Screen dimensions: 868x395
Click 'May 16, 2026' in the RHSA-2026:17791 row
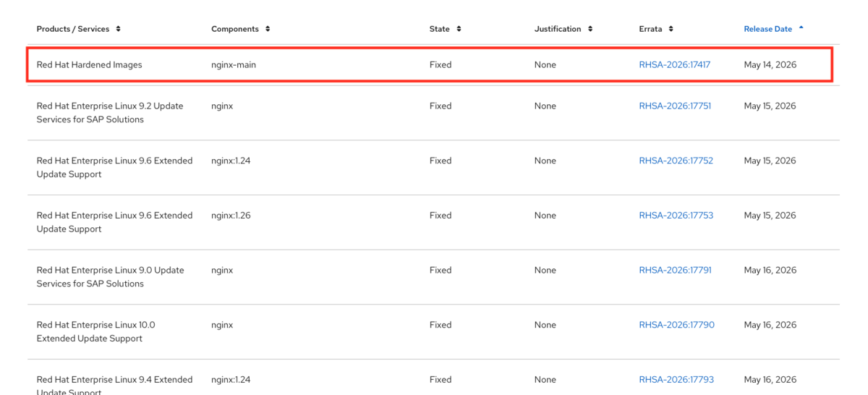[770, 270]
